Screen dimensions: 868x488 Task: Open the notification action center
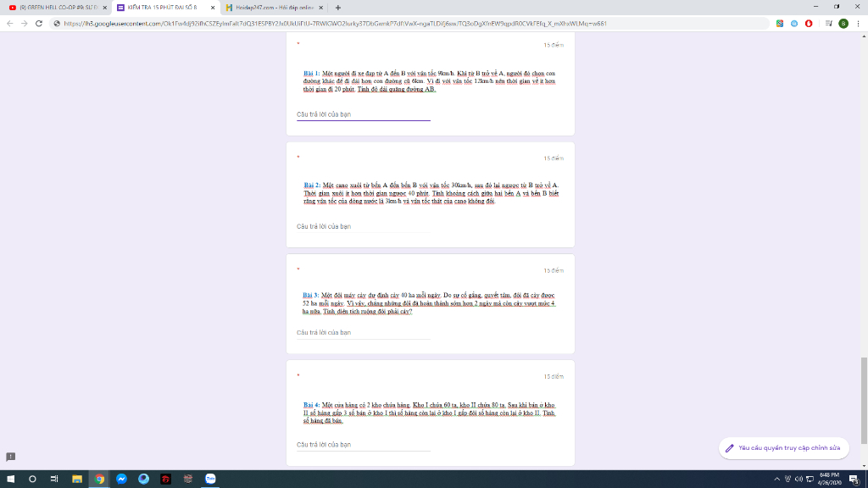(x=854, y=480)
